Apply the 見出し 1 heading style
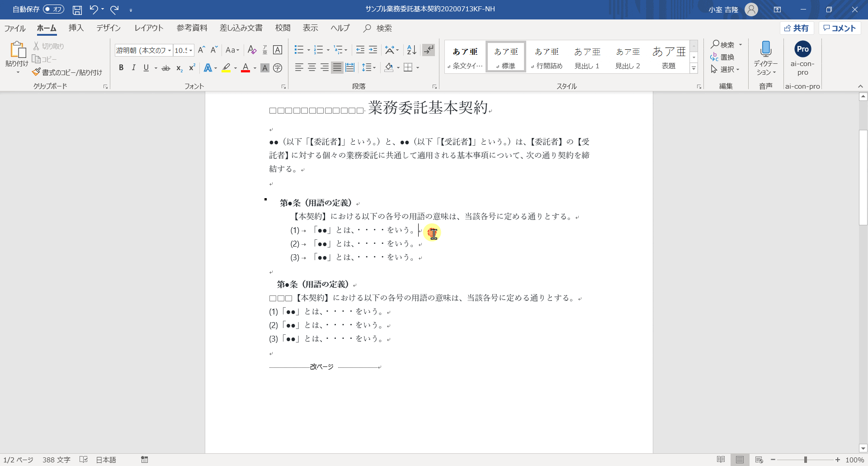 tap(587, 57)
